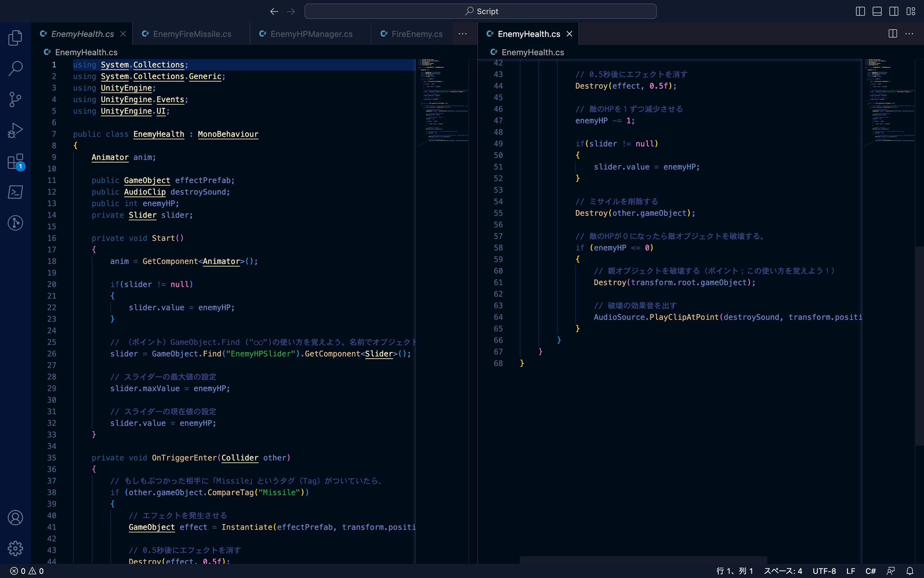Image resolution: width=924 pixels, height=578 pixels.
Task: Open C# language mode selector
Action: (x=870, y=571)
